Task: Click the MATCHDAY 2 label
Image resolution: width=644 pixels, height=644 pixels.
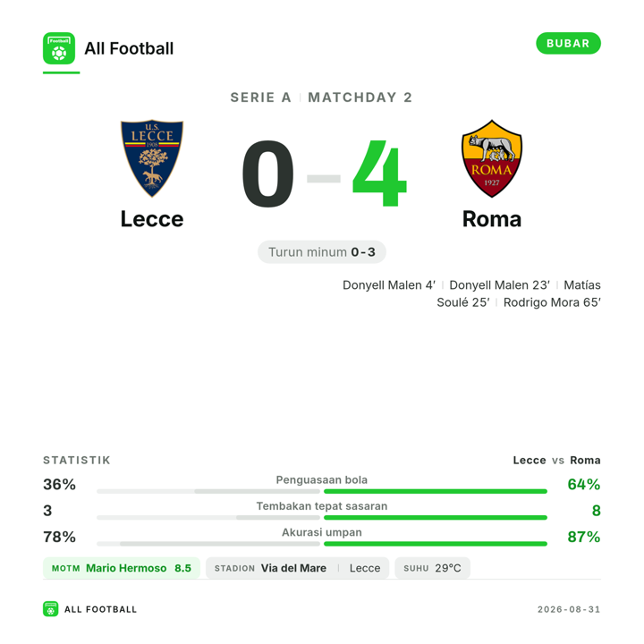Action: (x=360, y=97)
